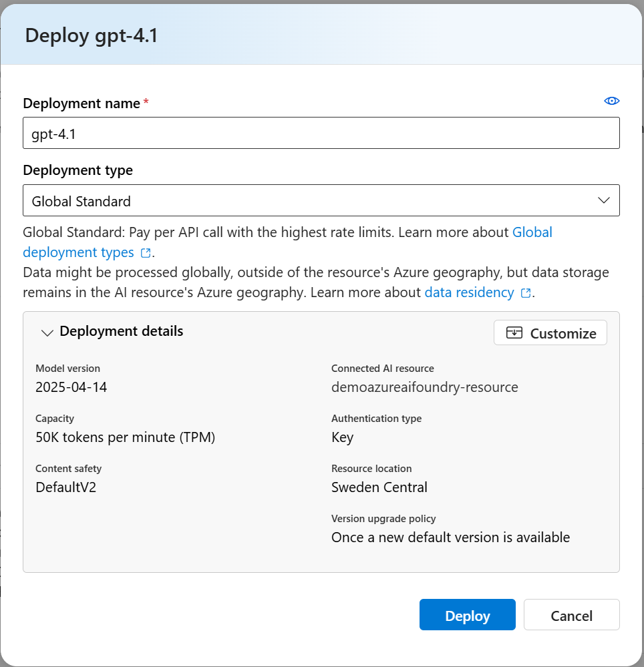Click the Deploy button
The width and height of the screenshot is (644, 667).
468,615
